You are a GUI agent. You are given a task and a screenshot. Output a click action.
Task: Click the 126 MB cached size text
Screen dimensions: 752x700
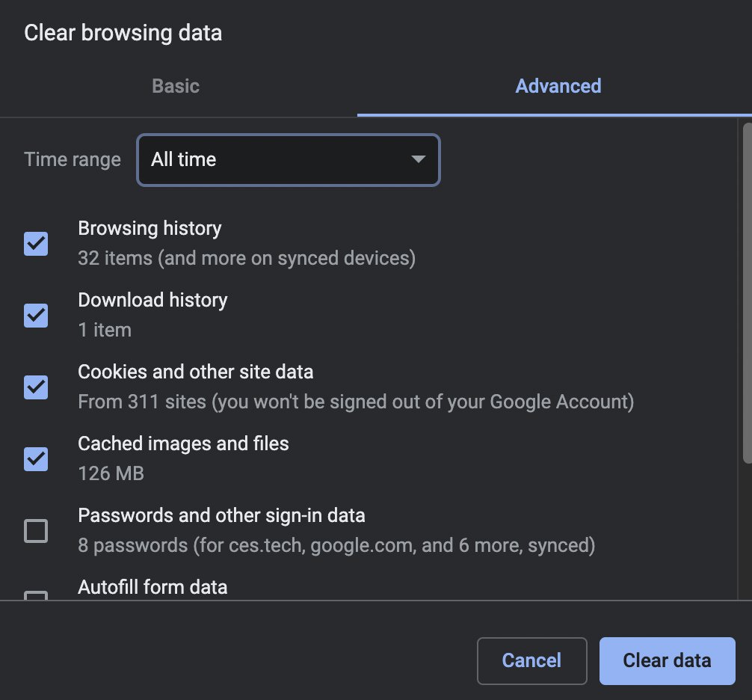tap(111, 473)
